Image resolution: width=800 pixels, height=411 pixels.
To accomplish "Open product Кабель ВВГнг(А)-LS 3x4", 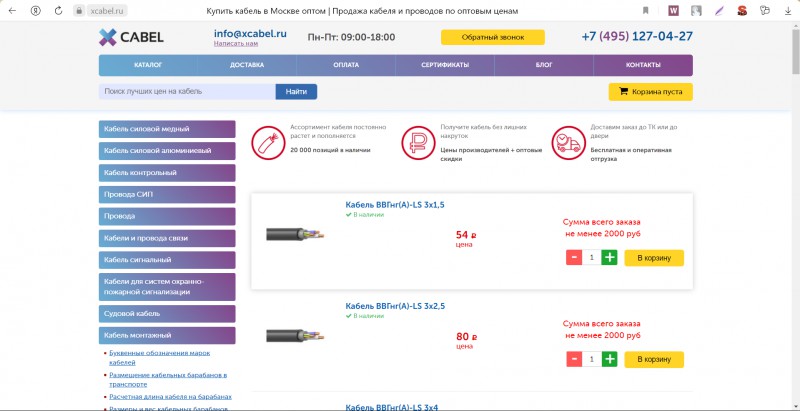I will (x=392, y=407).
